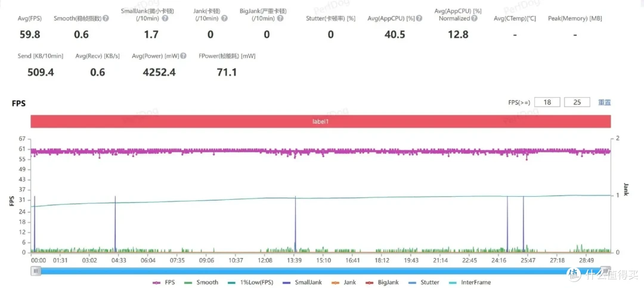
Task: Click the FPS threshold field showing 18
Action: pyautogui.click(x=547, y=103)
